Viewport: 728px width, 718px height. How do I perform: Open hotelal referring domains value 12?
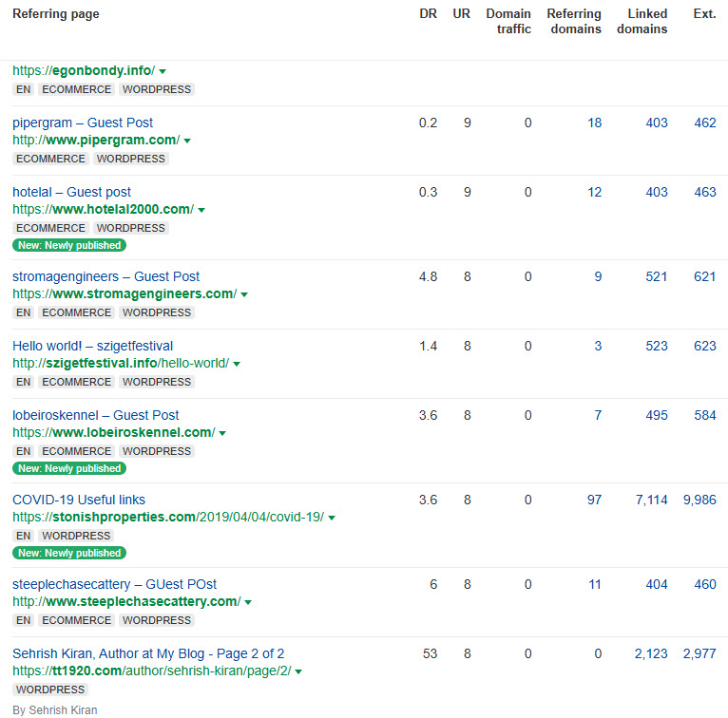[x=594, y=192]
